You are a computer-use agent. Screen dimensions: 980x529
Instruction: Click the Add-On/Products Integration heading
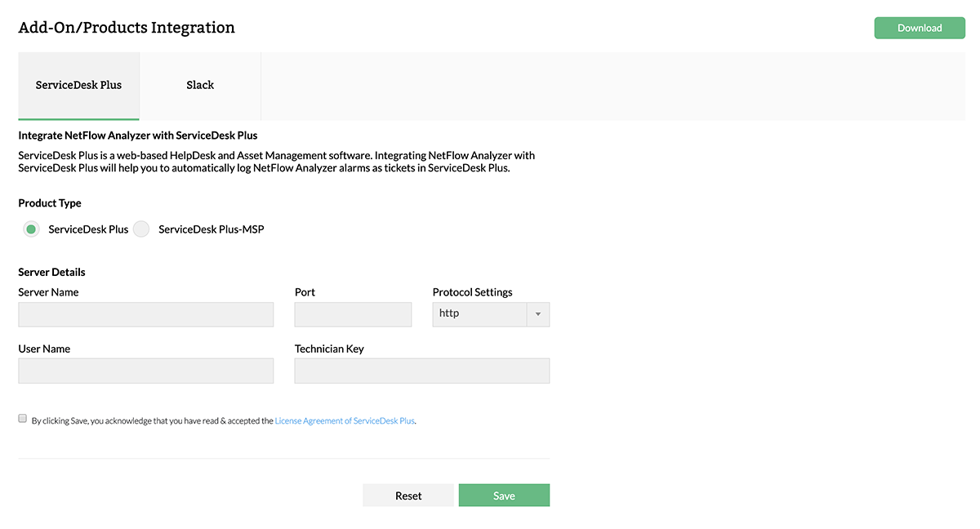tap(127, 27)
